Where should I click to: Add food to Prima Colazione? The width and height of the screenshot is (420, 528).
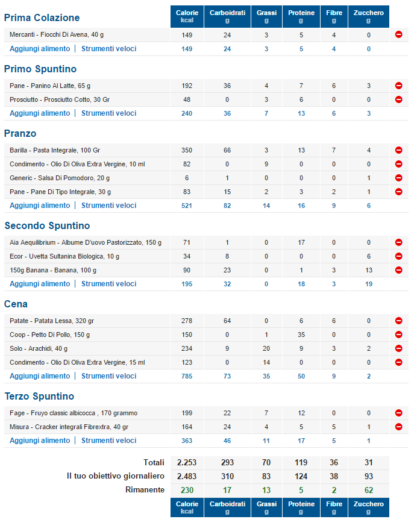point(40,49)
